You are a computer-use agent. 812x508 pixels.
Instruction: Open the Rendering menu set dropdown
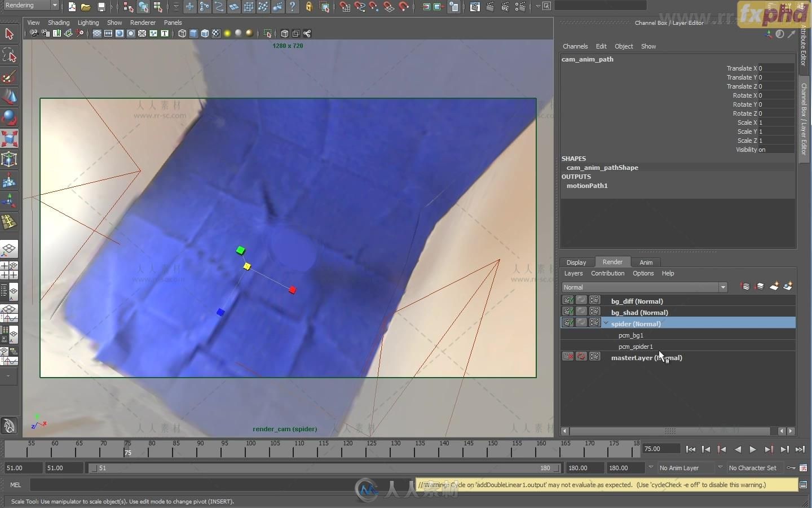tap(30, 6)
